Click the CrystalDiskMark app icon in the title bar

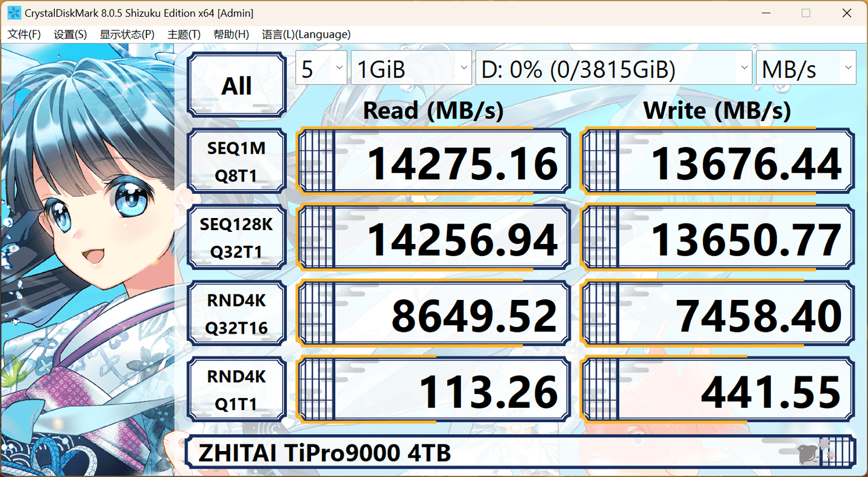[13, 12]
